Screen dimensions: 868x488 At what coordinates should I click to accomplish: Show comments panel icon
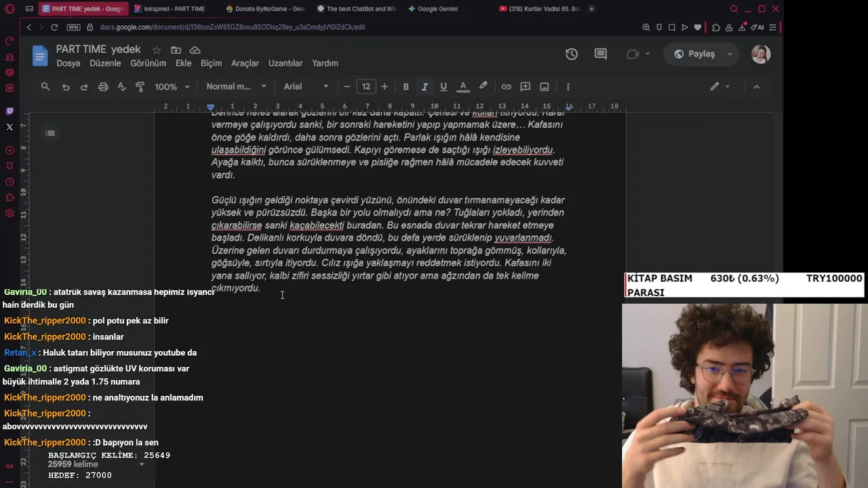pos(601,54)
